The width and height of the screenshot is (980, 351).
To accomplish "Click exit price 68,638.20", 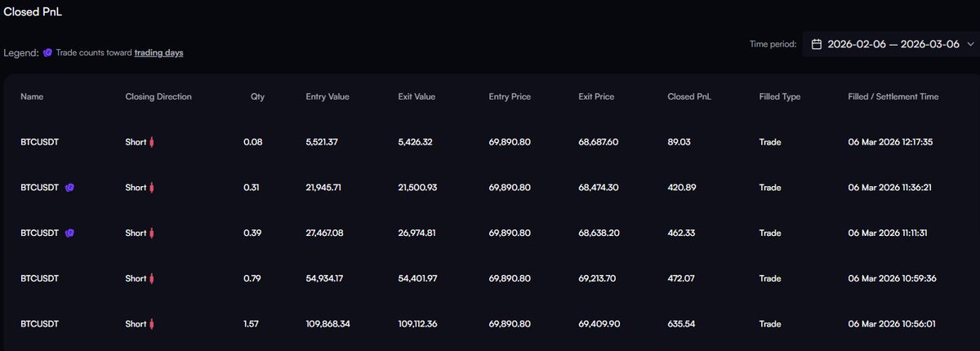I will pos(599,233).
